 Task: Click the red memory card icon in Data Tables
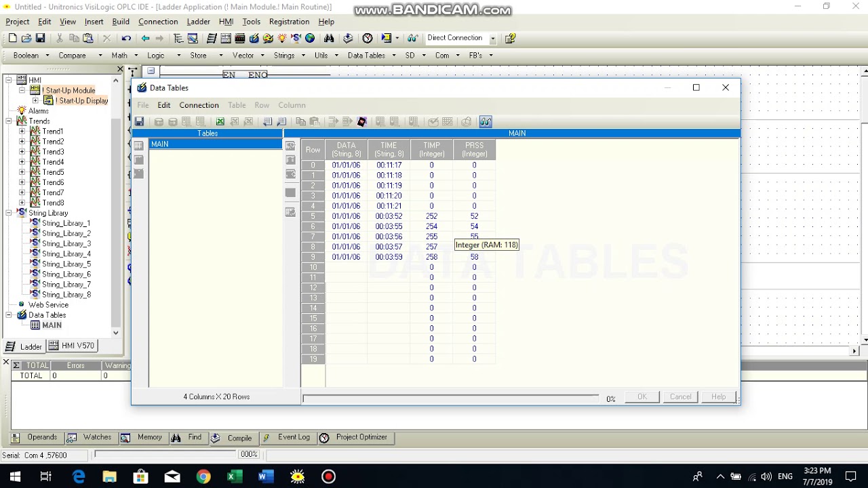click(362, 121)
